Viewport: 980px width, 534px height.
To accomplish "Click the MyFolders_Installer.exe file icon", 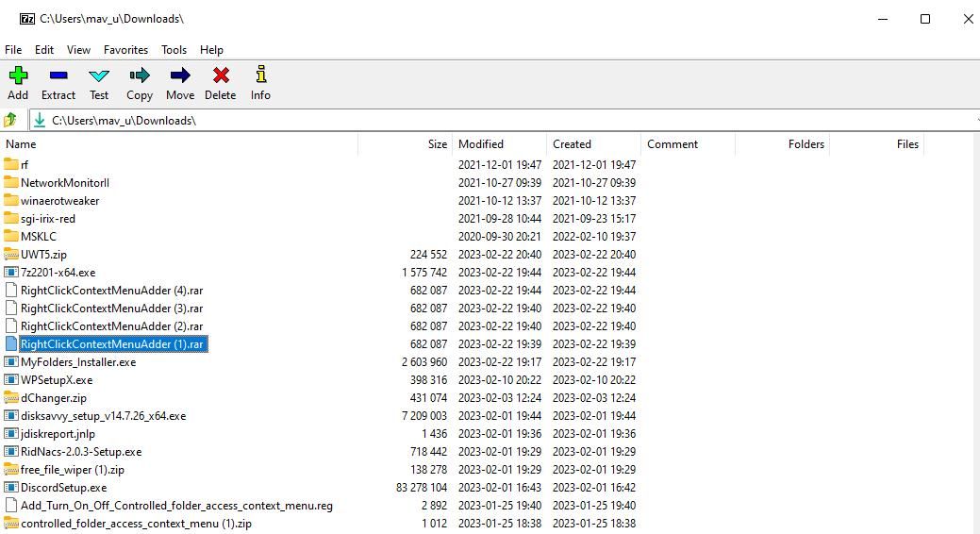I will (10, 361).
